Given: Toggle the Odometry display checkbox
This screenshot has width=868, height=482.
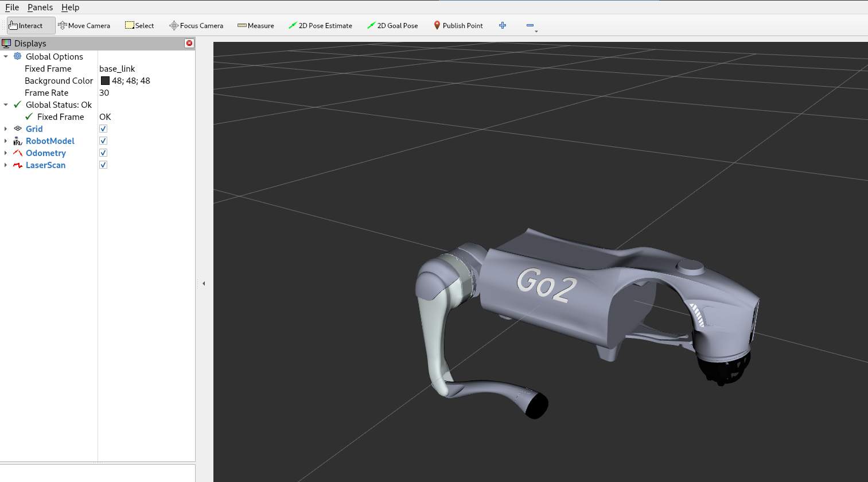Looking at the screenshot, I should [x=103, y=153].
